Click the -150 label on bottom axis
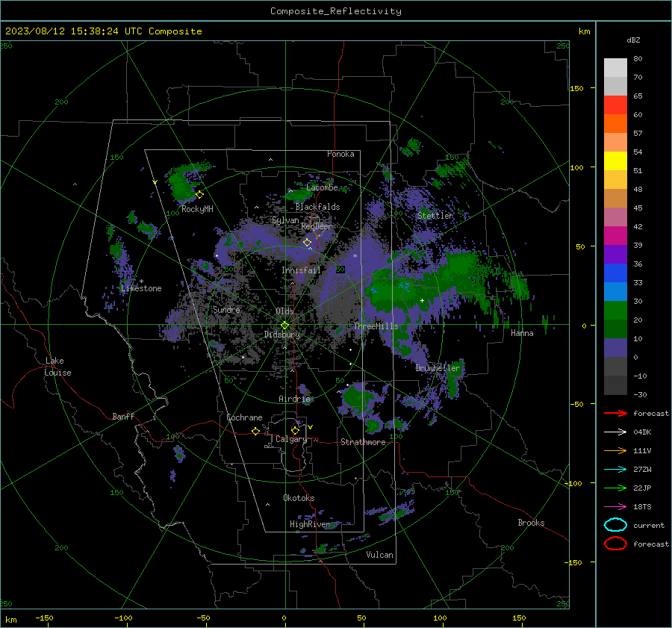The height and width of the screenshot is (628, 672). coord(44,618)
